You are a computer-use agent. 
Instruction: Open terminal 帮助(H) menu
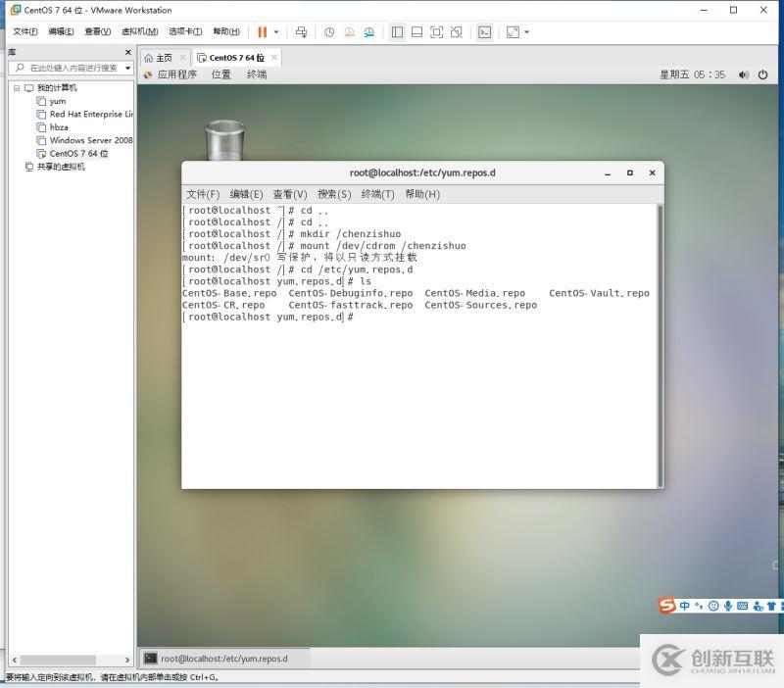422,194
